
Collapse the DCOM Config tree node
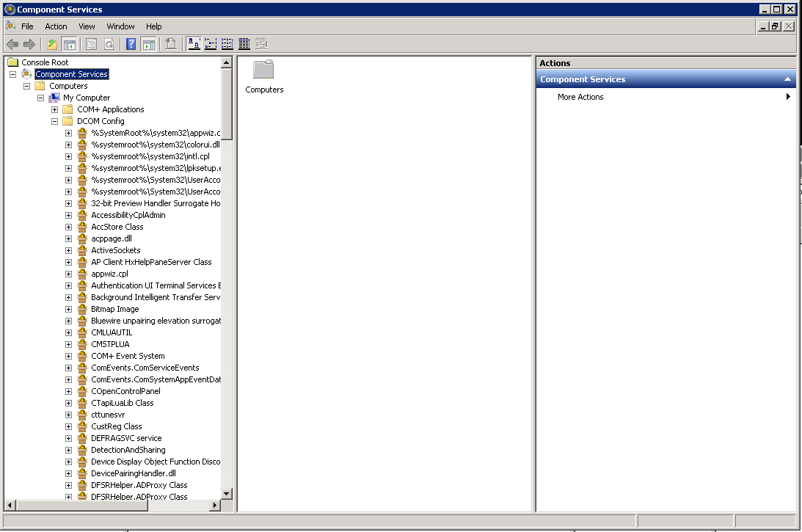(55, 121)
